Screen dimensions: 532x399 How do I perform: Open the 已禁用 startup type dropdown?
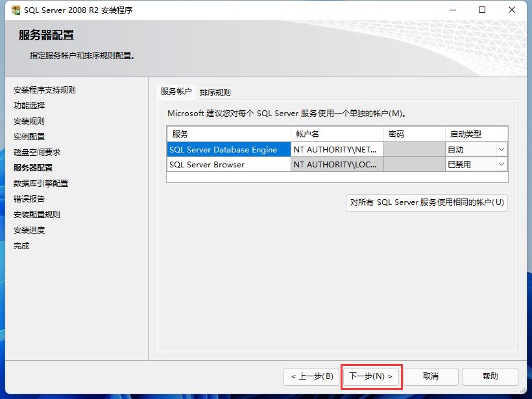click(x=502, y=165)
